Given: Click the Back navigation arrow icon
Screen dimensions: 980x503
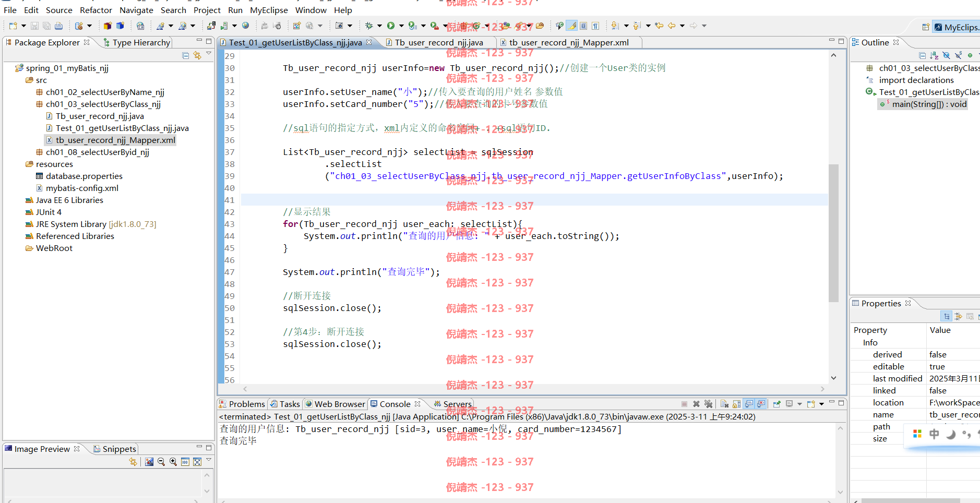Looking at the screenshot, I should (x=672, y=26).
